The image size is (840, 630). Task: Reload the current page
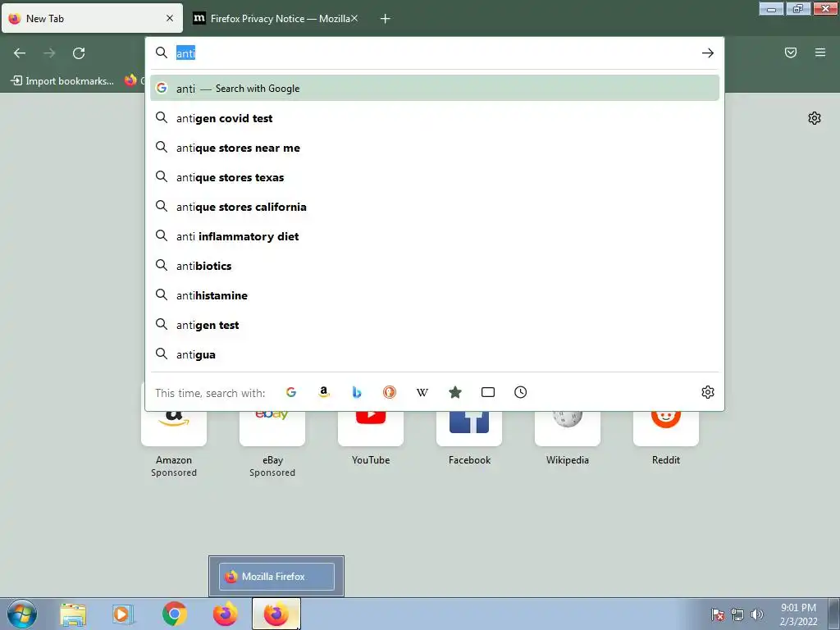pos(79,53)
